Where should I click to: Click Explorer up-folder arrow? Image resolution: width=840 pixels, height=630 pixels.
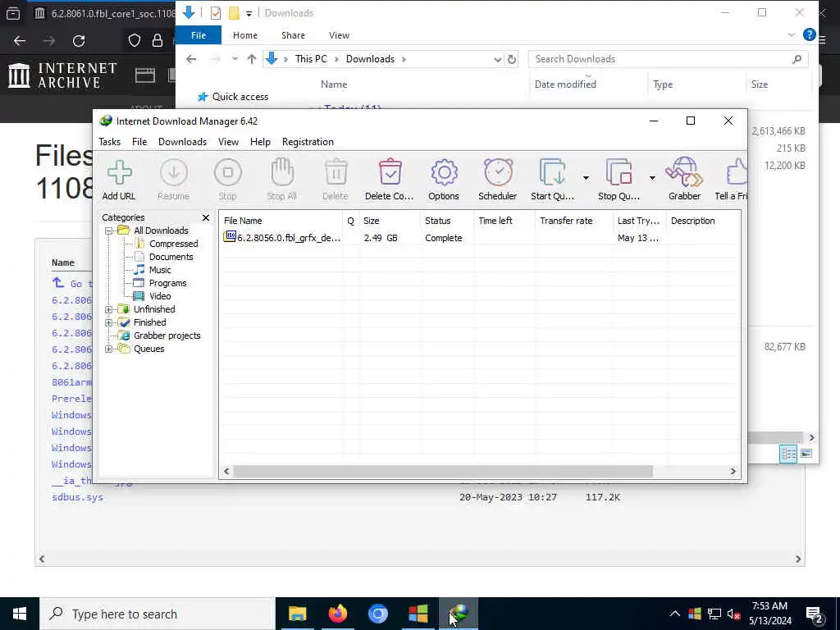click(x=252, y=59)
